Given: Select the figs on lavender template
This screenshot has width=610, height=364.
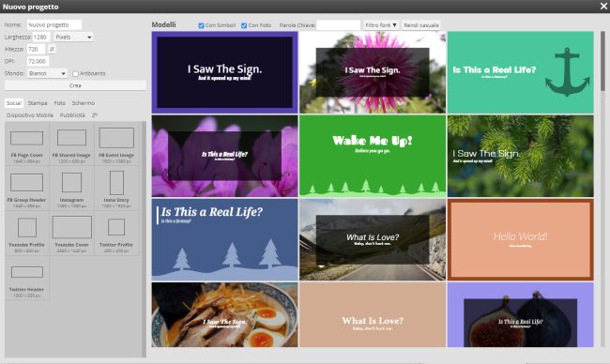Looking at the screenshot, I should tap(521, 314).
